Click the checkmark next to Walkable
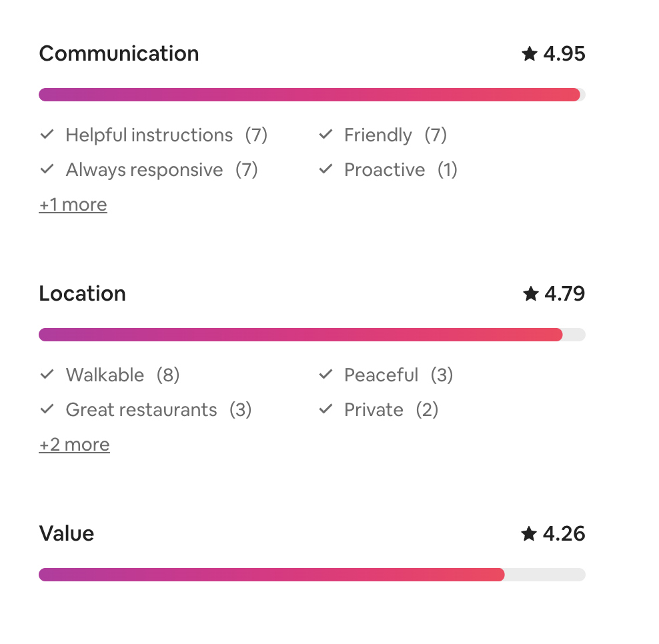Screen dimensions: 659x644 (47, 375)
